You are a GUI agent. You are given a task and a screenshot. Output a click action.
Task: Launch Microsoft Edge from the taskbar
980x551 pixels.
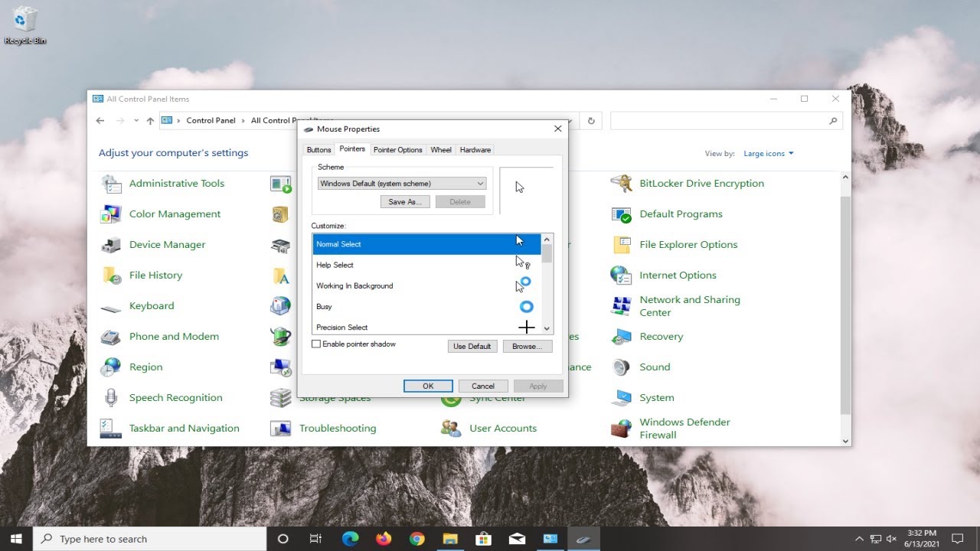(350, 539)
